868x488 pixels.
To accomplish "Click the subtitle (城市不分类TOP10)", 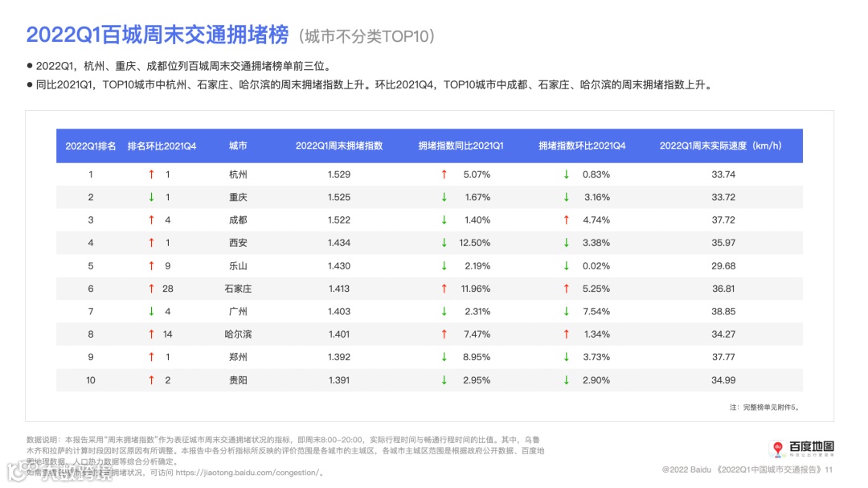I will 366,36.
